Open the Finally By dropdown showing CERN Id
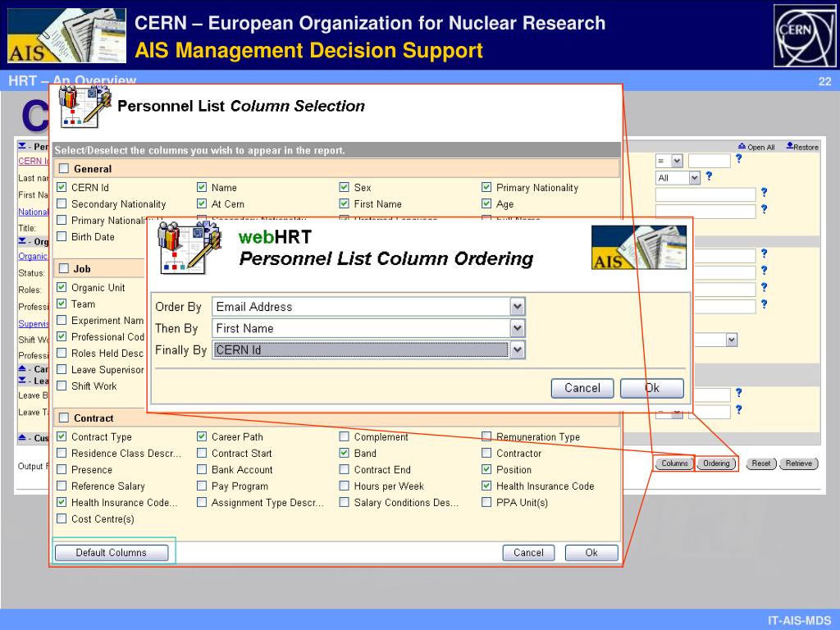The width and height of the screenshot is (840, 630). pyautogui.click(x=368, y=349)
